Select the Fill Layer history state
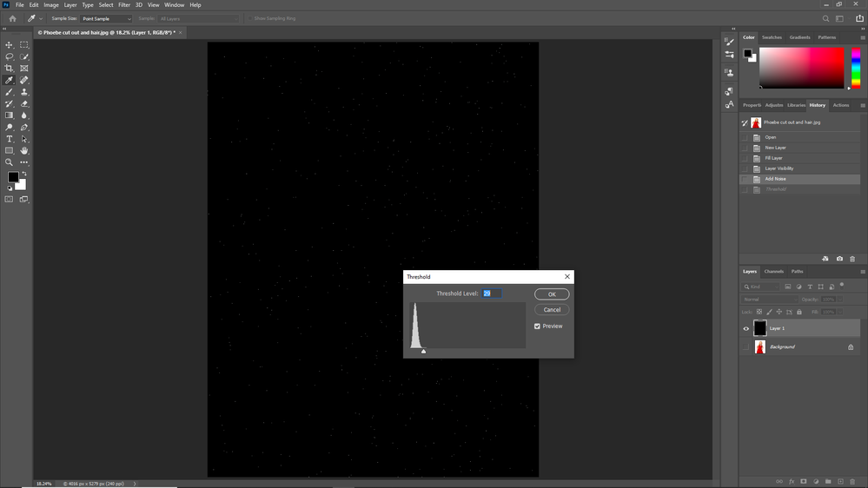 (800, 158)
